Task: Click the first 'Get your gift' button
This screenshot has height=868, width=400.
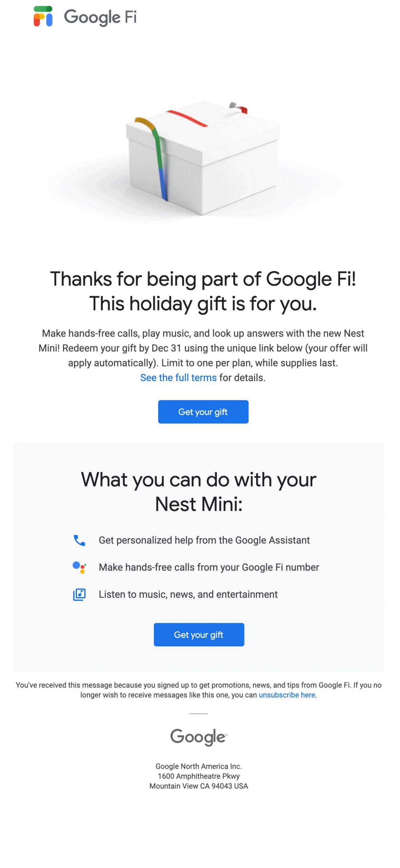Action: click(203, 412)
